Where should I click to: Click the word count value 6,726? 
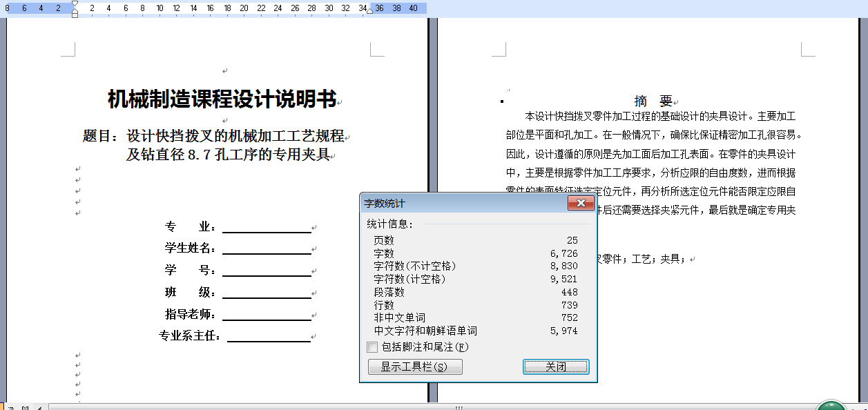564,253
